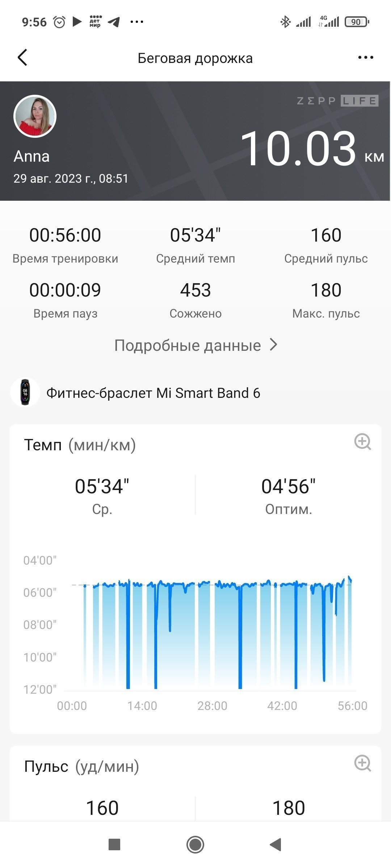
Task: Tap the Android recent apps square
Action: click(114, 845)
